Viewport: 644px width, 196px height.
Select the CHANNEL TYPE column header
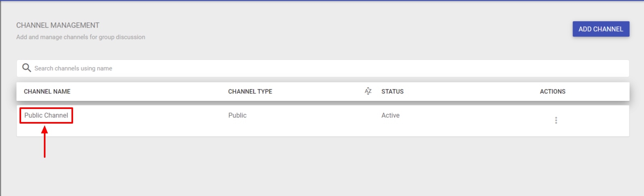pyautogui.click(x=250, y=91)
